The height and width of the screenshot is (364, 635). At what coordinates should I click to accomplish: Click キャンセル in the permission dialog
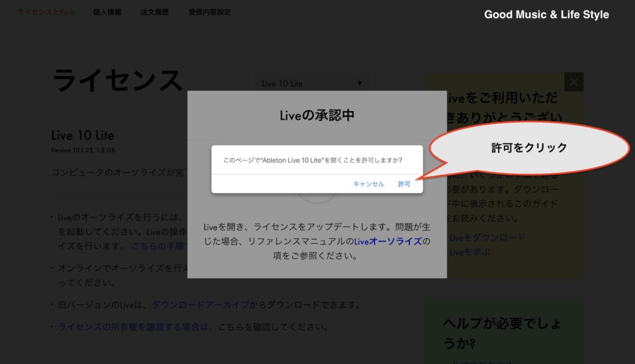tap(368, 184)
